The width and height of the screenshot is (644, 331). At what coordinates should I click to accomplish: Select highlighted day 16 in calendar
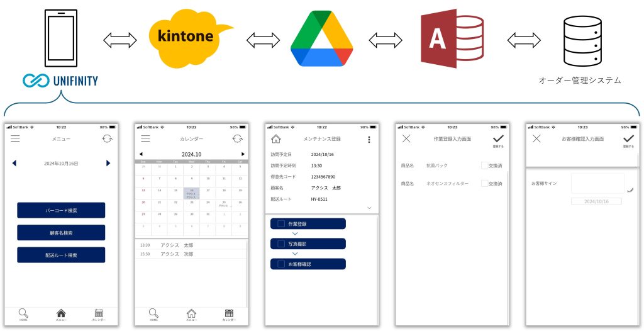click(191, 193)
